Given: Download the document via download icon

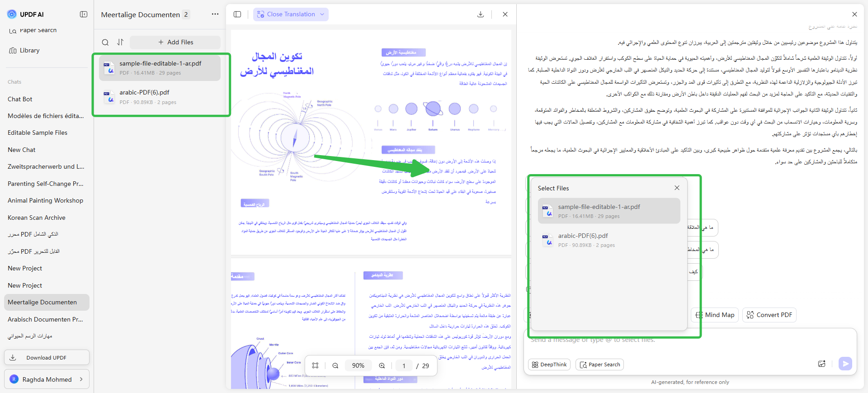Looking at the screenshot, I should [x=481, y=14].
